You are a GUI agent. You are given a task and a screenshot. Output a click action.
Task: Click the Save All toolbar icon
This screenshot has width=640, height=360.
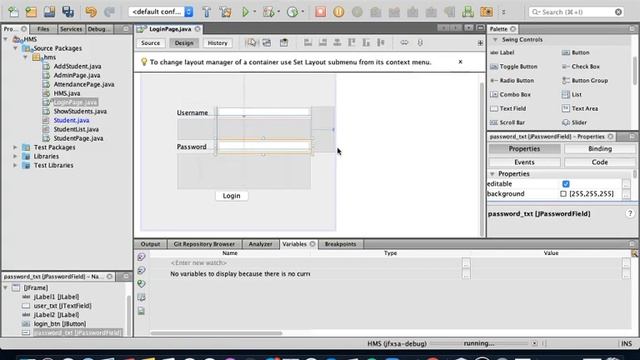(68, 12)
